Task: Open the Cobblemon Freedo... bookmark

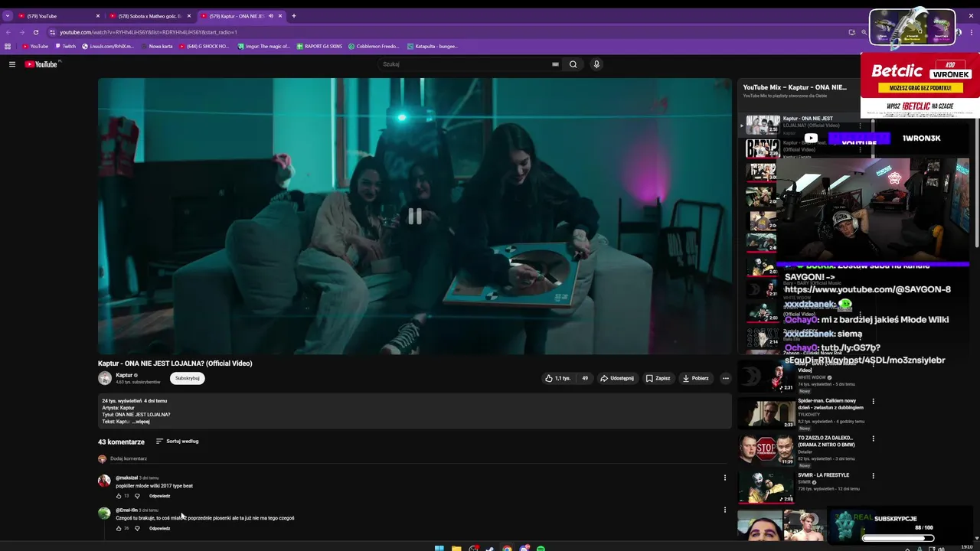Action: click(374, 46)
